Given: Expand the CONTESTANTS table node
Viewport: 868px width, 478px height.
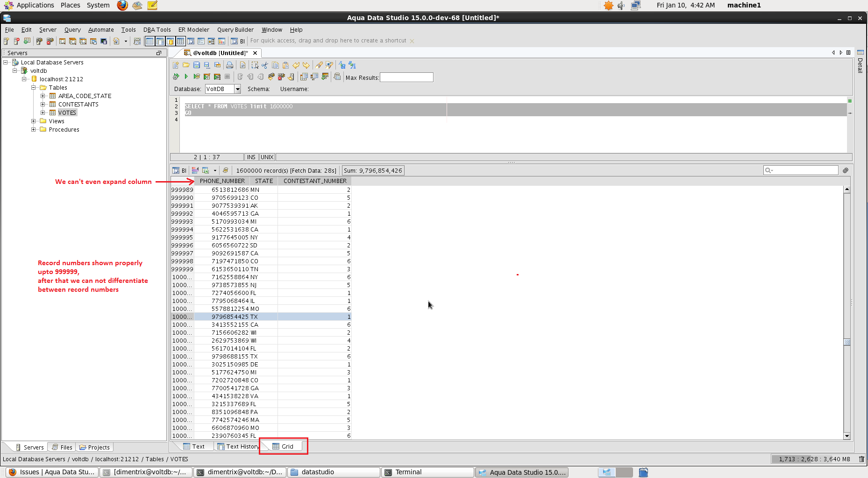Looking at the screenshot, I should tap(43, 104).
